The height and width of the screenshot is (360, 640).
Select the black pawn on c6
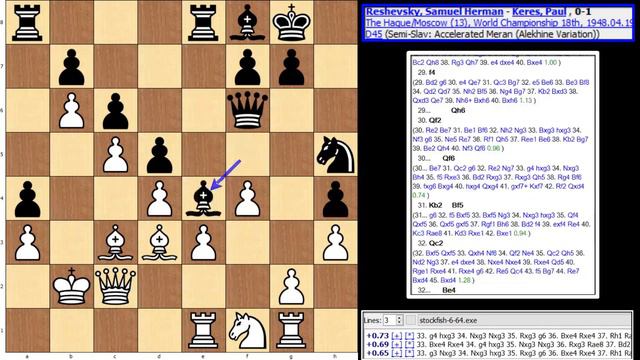(115, 110)
